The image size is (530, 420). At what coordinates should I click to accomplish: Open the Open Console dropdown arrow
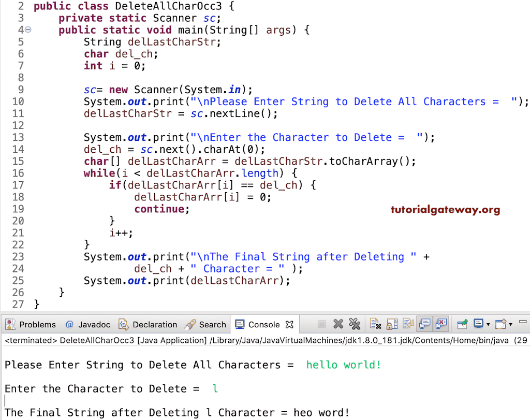pyautogui.click(x=511, y=325)
